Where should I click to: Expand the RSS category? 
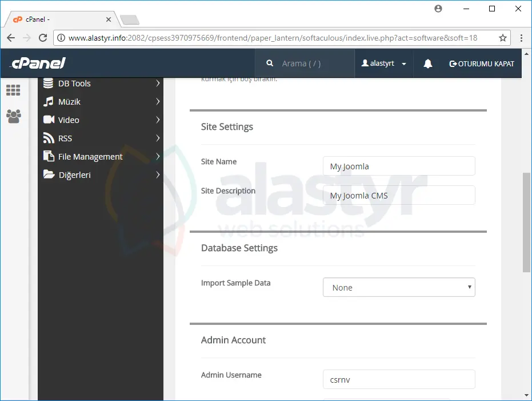pyautogui.click(x=158, y=138)
